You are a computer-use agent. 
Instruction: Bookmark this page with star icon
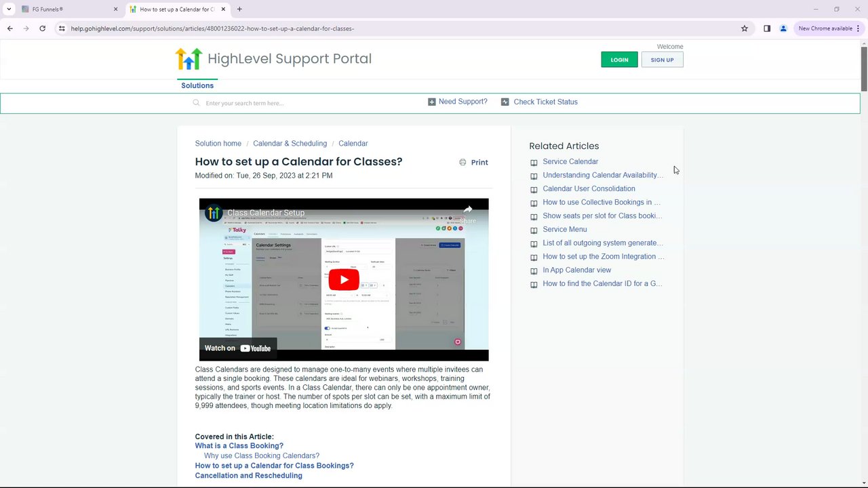pos(745,28)
